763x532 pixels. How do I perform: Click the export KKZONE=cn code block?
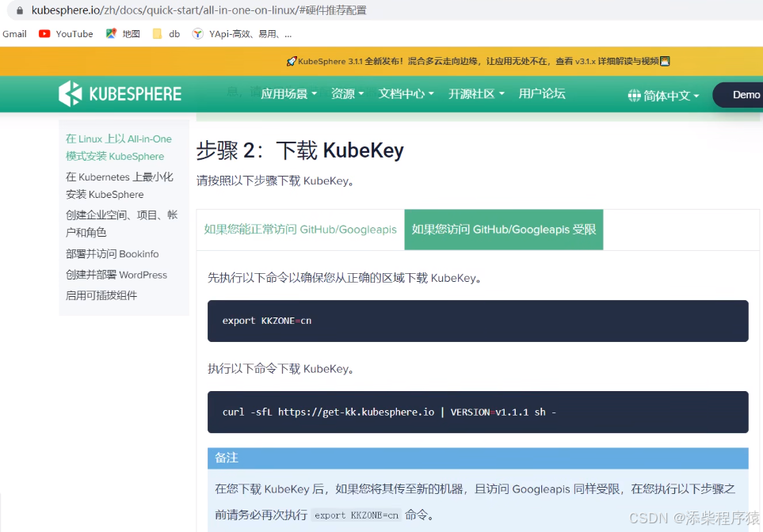pyautogui.click(x=478, y=321)
